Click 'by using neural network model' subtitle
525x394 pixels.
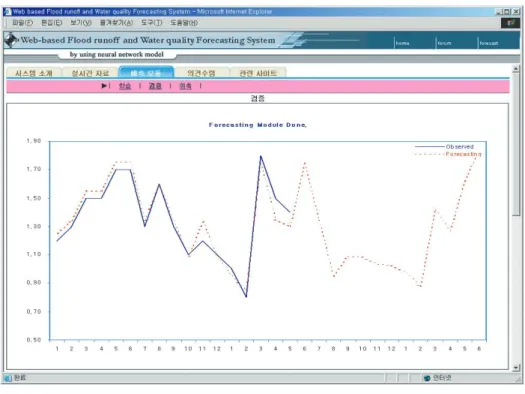(x=117, y=54)
